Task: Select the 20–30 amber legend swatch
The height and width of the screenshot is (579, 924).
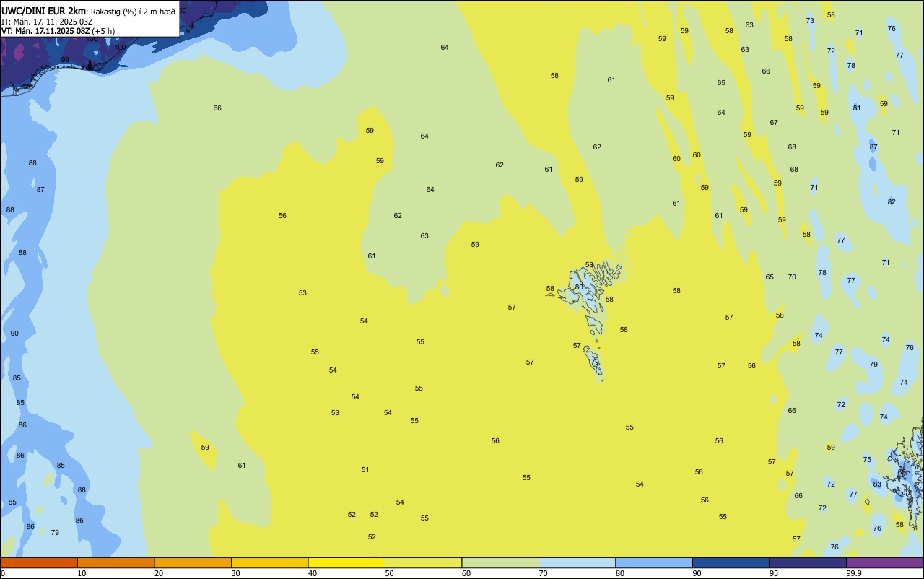Action: coord(193,562)
